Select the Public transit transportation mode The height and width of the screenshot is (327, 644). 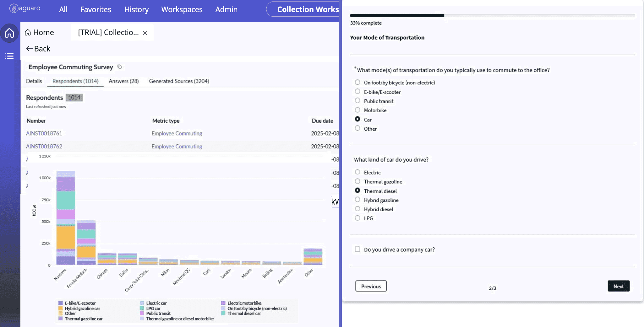[x=357, y=100]
